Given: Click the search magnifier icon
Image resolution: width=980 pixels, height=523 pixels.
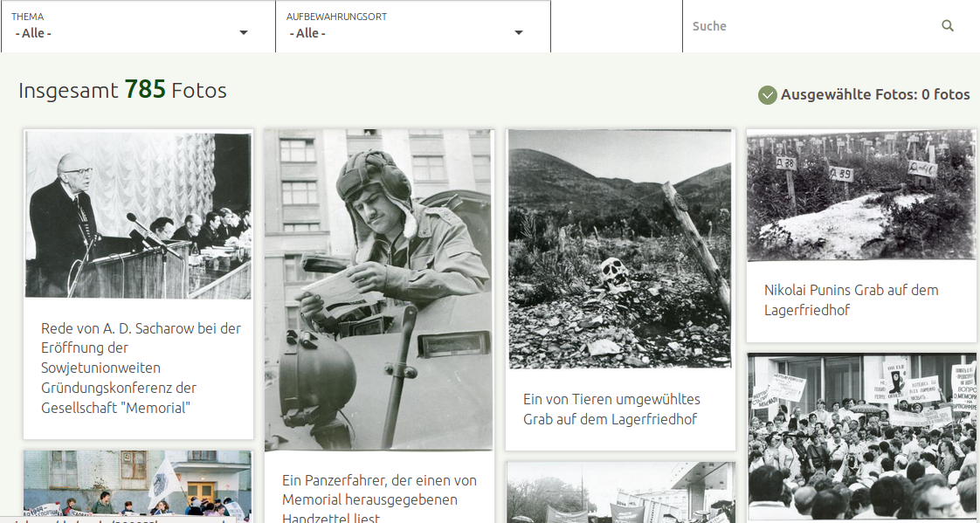Looking at the screenshot, I should (x=948, y=25).
